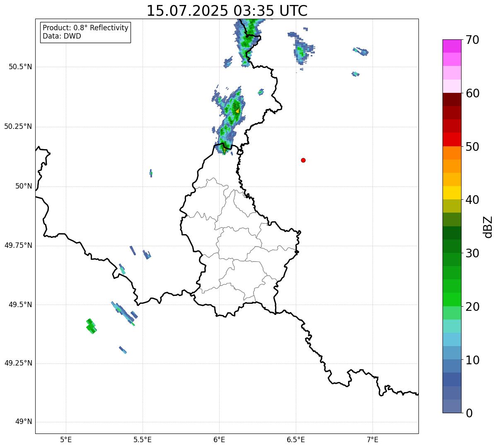
Task: Click the yellow swatch just above 40 dBZ
Action: pos(452,193)
